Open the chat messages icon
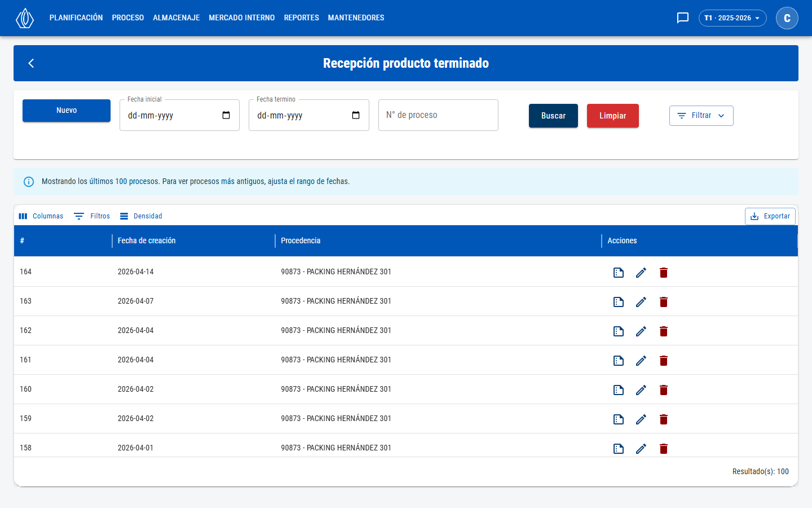The height and width of the screenshot is (508, 812). point(683,18)
